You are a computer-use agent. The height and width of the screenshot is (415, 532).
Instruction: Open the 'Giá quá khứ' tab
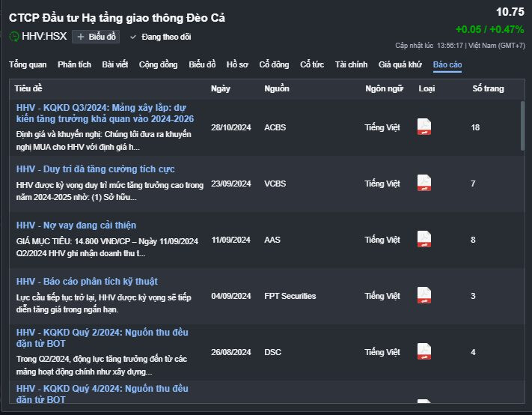click(x=400, y=64)
